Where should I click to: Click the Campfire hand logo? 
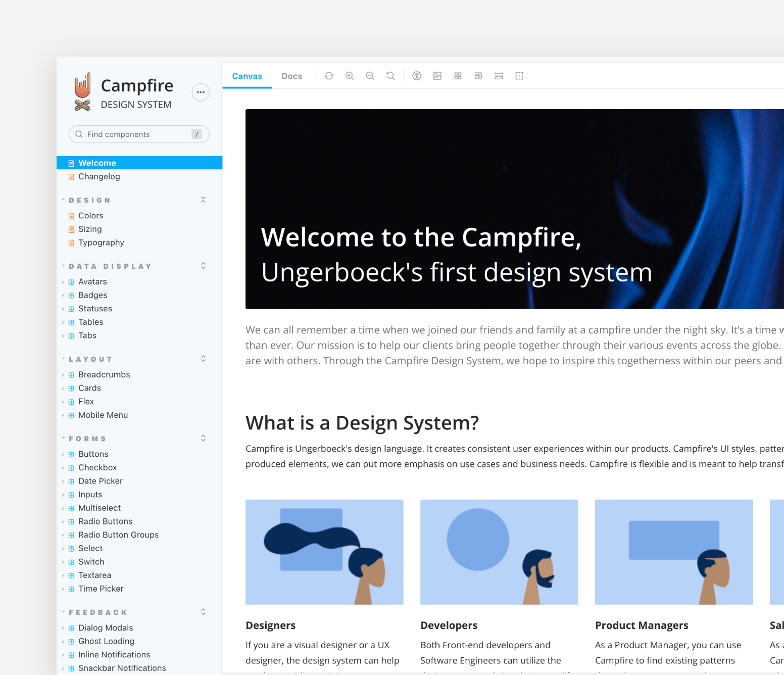click(x=83, y=92)
